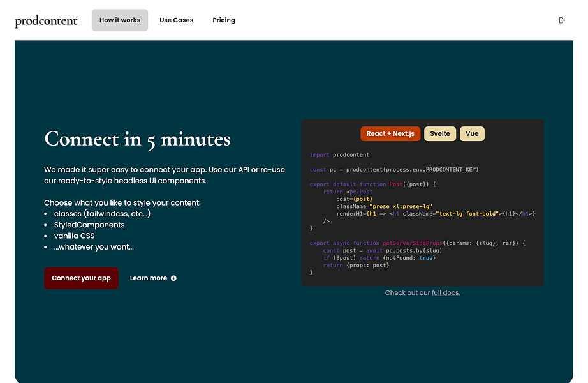Click the renderH1 code line

click(436, 214)
